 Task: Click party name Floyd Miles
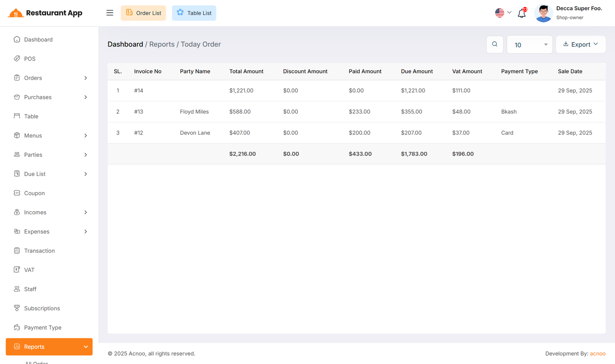tap(194, 112)
